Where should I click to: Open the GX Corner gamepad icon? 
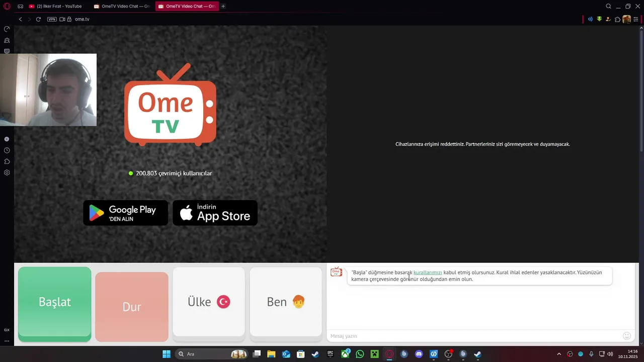point(20,6)
